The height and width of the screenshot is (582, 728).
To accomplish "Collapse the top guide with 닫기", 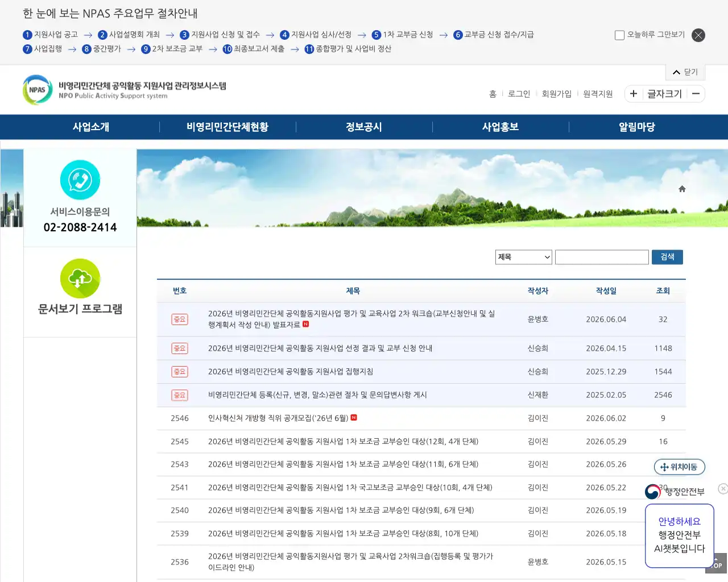I will pos(685,72).
